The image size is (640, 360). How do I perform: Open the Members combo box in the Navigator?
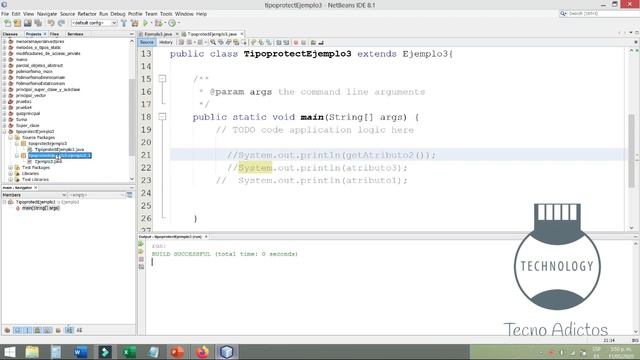point(34,195)
